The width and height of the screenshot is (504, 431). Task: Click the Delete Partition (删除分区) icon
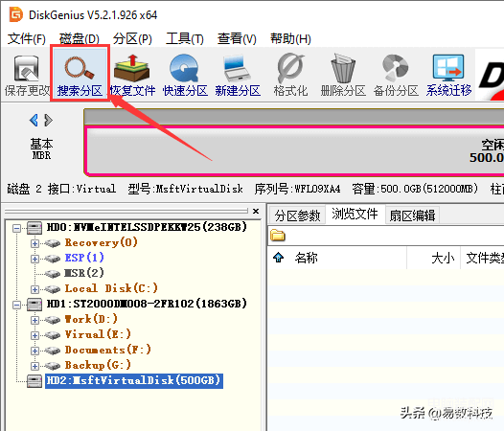coord(343,76)
